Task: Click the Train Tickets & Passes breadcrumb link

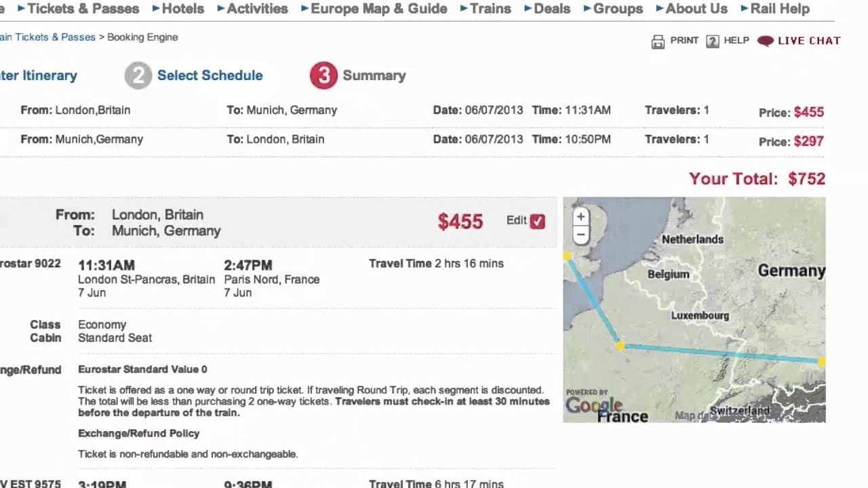Action: click(47, 37)
